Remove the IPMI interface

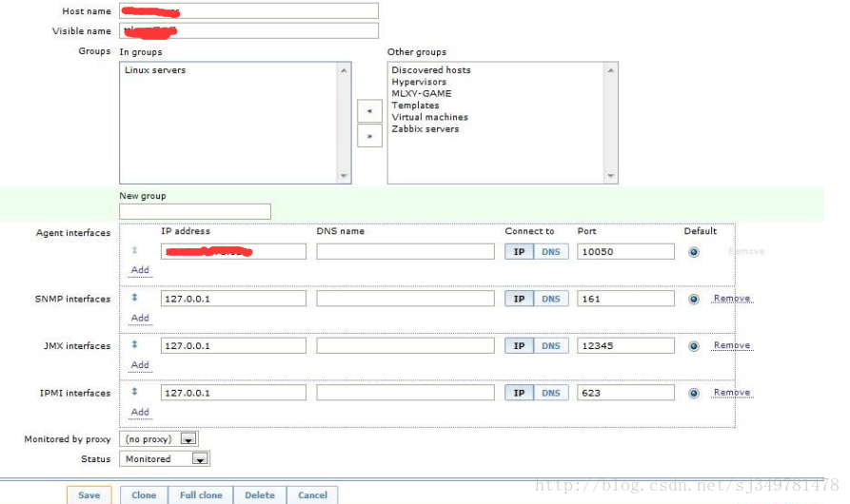tap(732, 393)
